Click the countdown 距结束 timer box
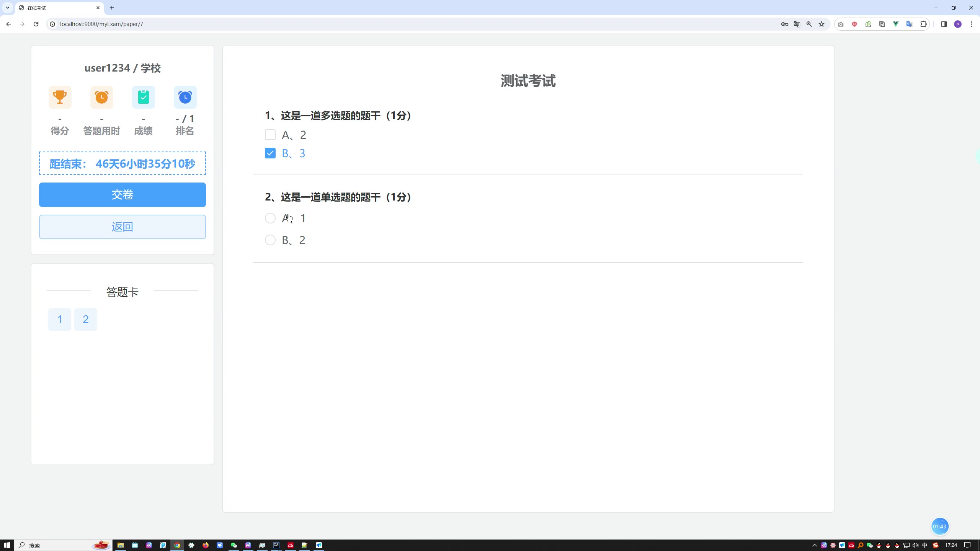Image resolution: width=980 pixels, height=551 pixels. click(122, 163)
